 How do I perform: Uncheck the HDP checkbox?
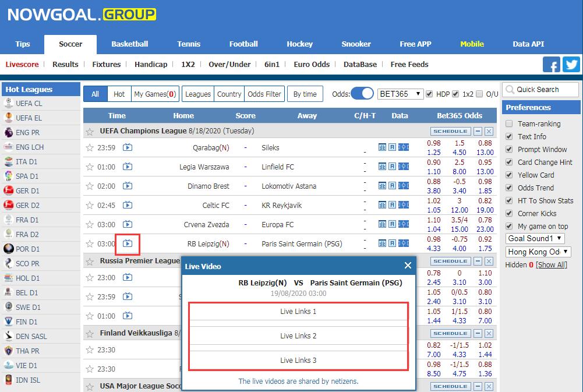pos(429,94)
